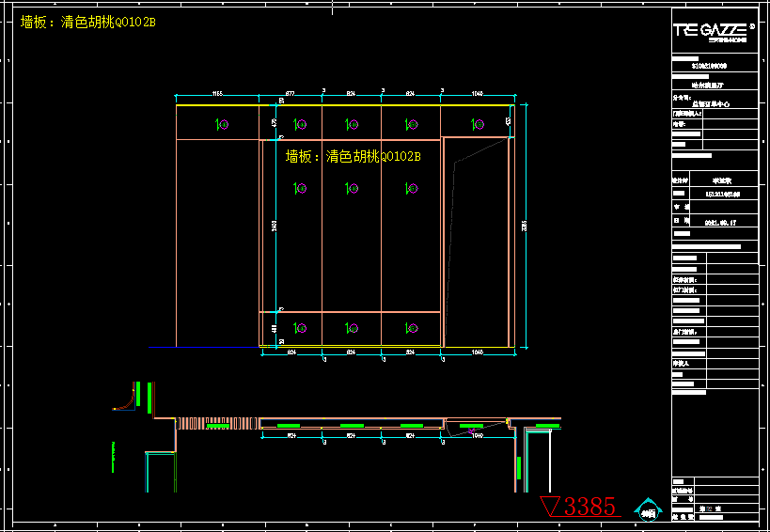Click the 877 dimension at top of elevation
The image size is (770, 532).
[x=291, y=94]
